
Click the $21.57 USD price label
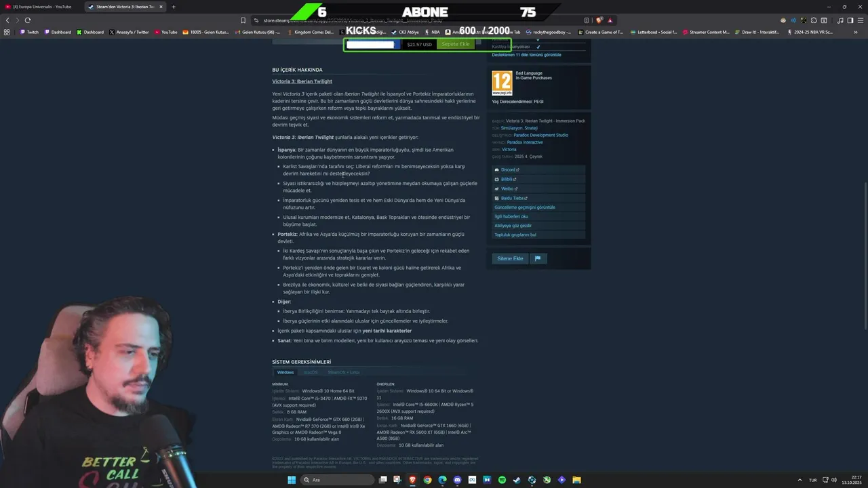(419, 44)
